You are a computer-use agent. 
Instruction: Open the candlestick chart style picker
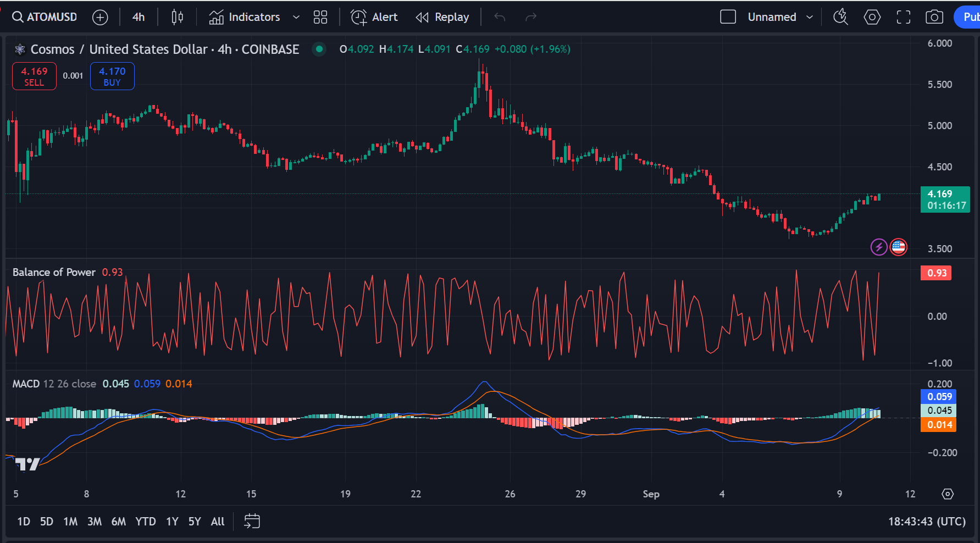tap(177, 17)
